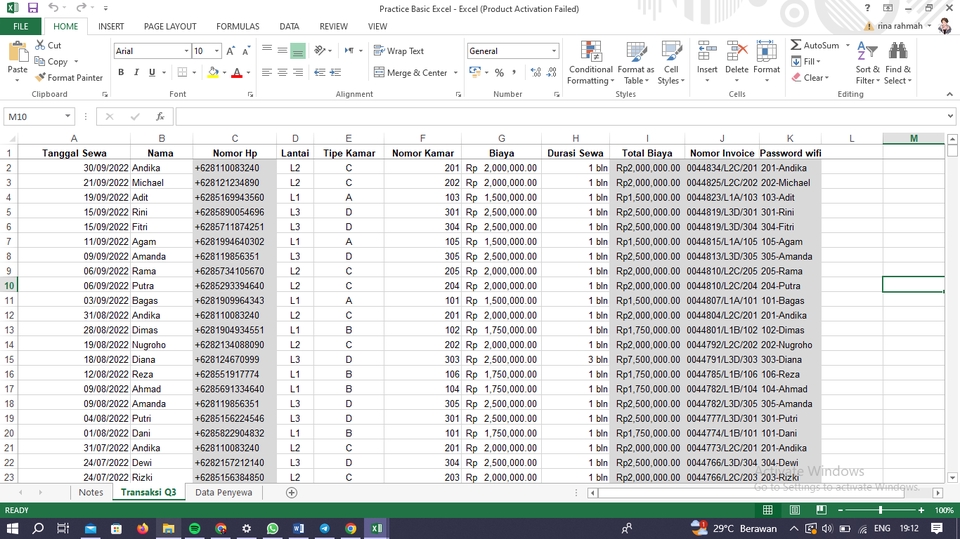Click the Comma Style icon
The image size is (960, 539).
click(x=514, y=72)
